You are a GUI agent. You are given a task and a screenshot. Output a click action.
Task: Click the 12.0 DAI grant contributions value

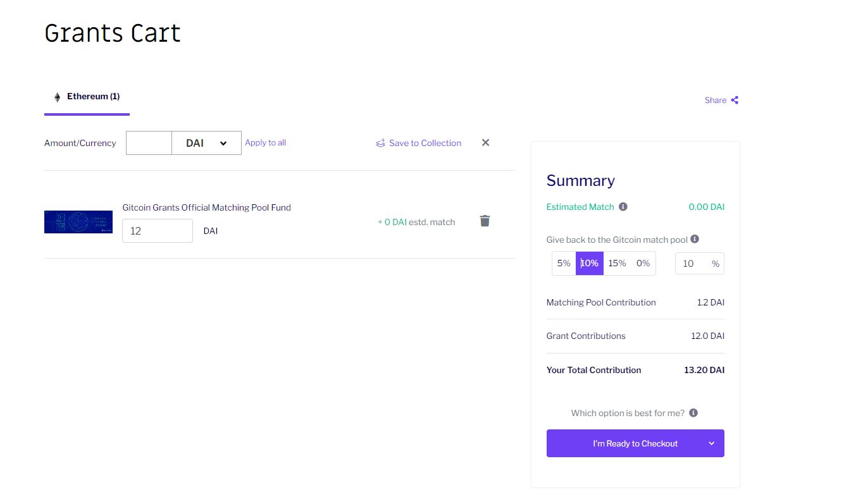pyautogui.click(x=707, y=336)
